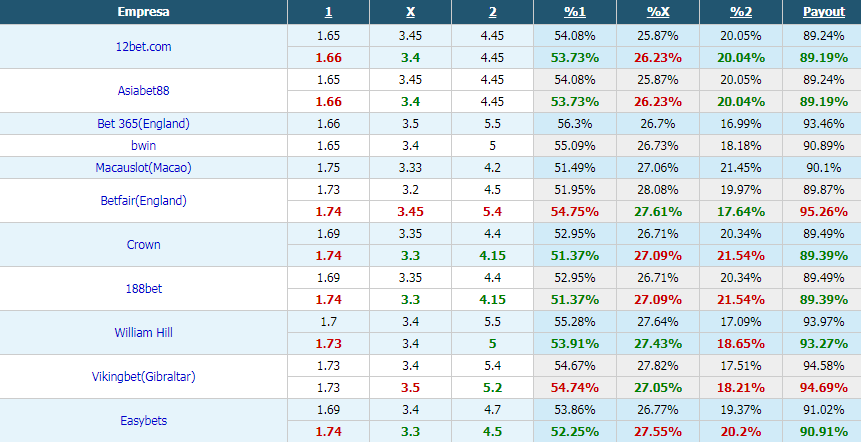Open the 12bet.com bookmaker link
Image resolution: width=861 pixels, height=442 pixels.
tap(143, 47)
